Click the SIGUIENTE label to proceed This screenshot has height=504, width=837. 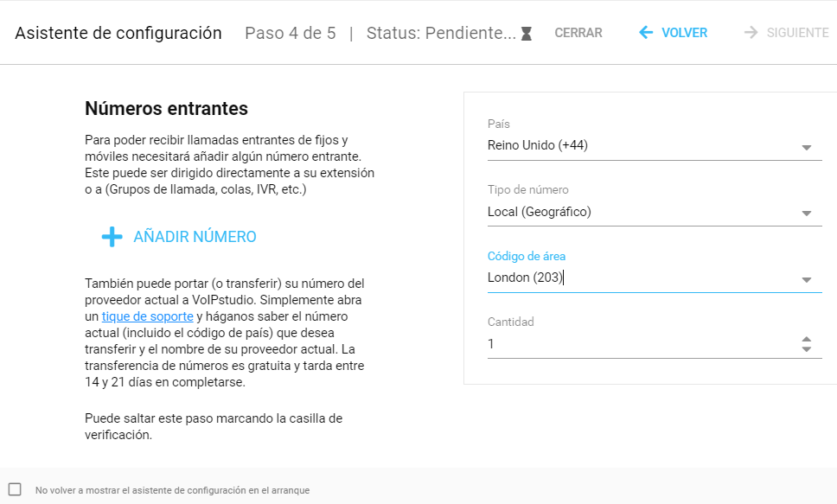[x=797, y=33]
